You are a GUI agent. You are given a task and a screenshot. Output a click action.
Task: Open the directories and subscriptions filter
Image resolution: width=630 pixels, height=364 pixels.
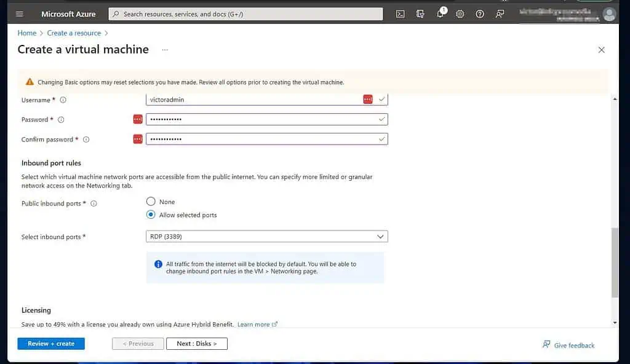[420, 14]
